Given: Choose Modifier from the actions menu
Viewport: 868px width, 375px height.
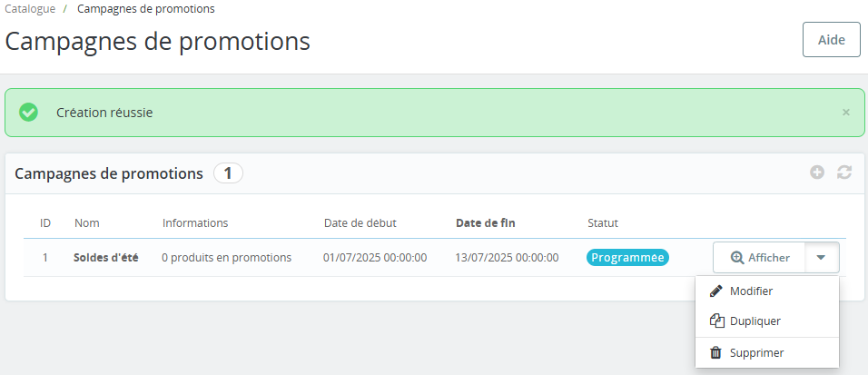Looking at the screenshot, I should tap(766, 291).
